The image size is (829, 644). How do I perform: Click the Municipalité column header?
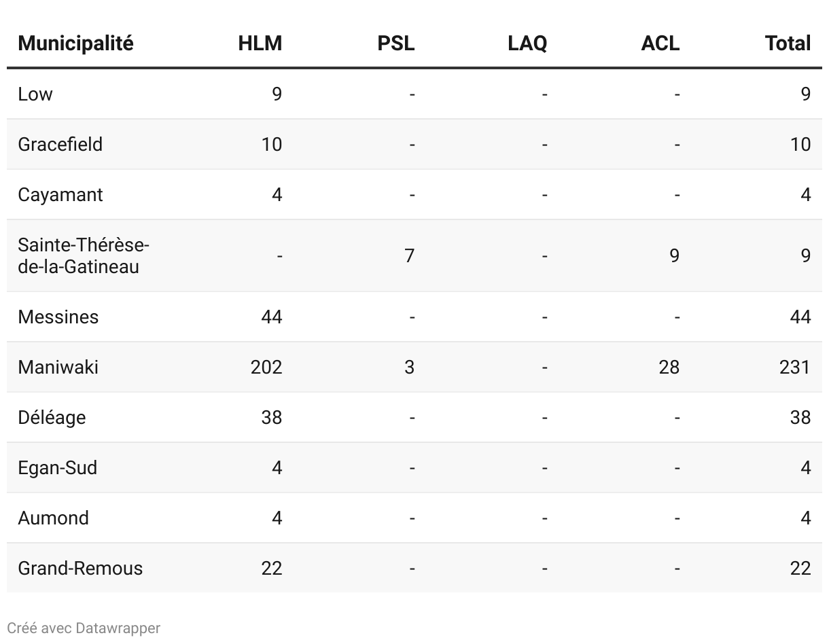pos(75,43)
